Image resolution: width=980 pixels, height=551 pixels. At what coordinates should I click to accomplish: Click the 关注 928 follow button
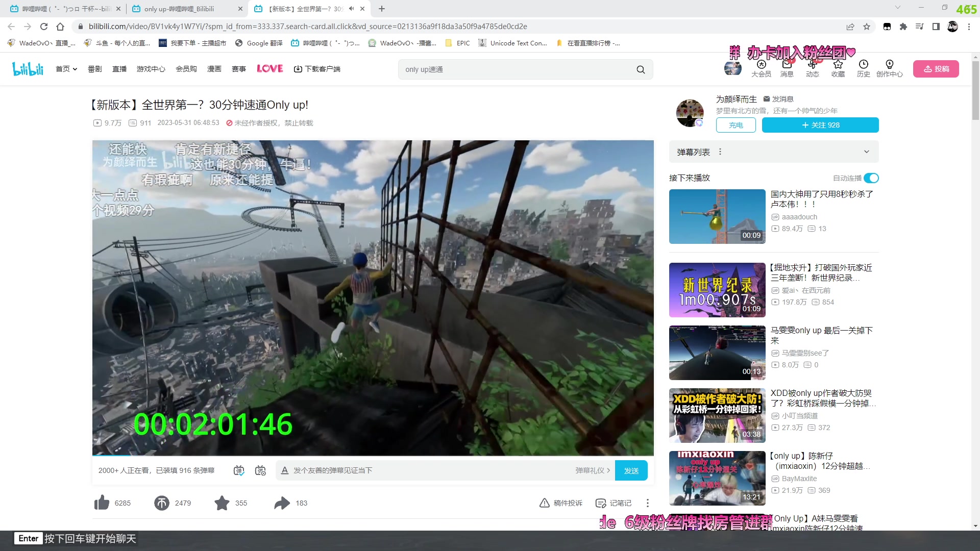tap(820, 125)
